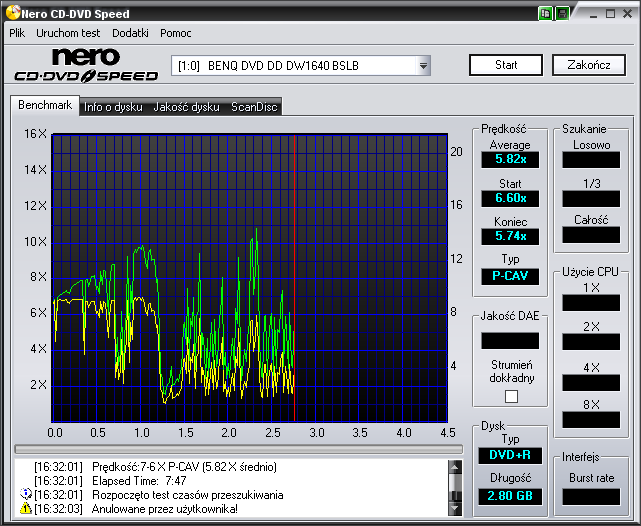Switch to the Jakość dysku tab

point(186,107)
